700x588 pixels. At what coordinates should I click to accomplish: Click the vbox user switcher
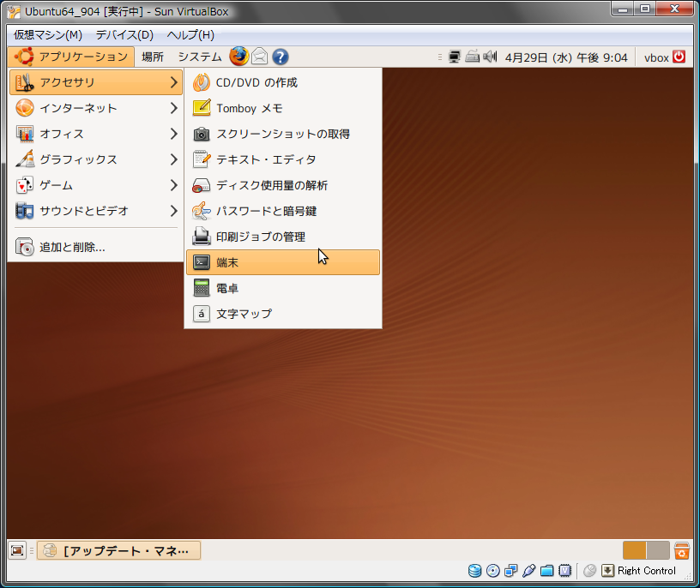[656, 57]
